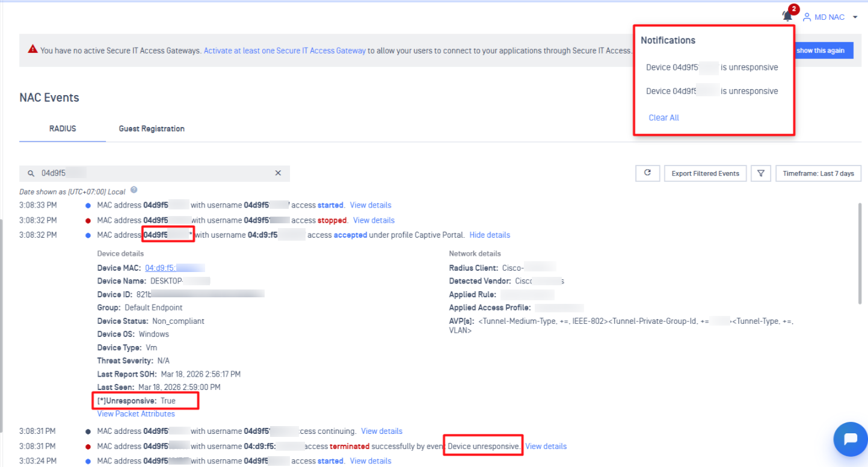Click the timezone help question icon
868x467 pixels.
[x=134, y=190]
